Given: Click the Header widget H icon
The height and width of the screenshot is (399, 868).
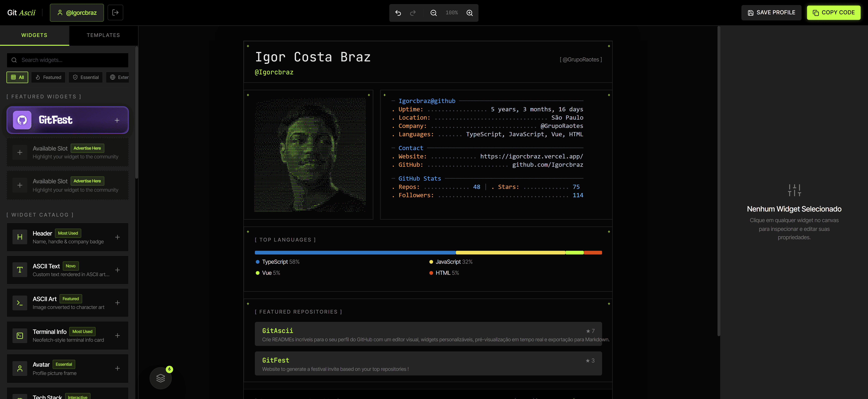Looking at the screenshot, I should point(20,237).
